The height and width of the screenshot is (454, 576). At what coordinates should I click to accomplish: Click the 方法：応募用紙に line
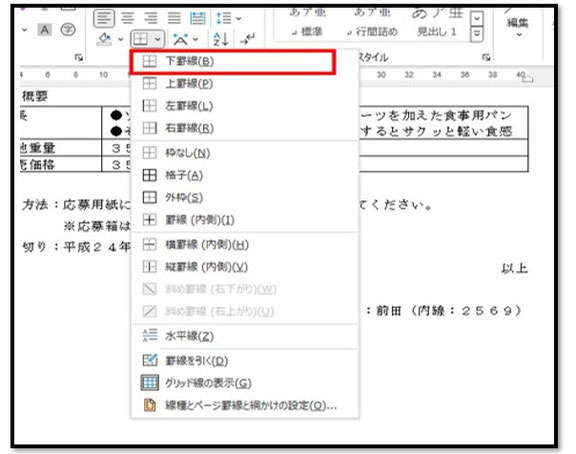coord(76,205)
